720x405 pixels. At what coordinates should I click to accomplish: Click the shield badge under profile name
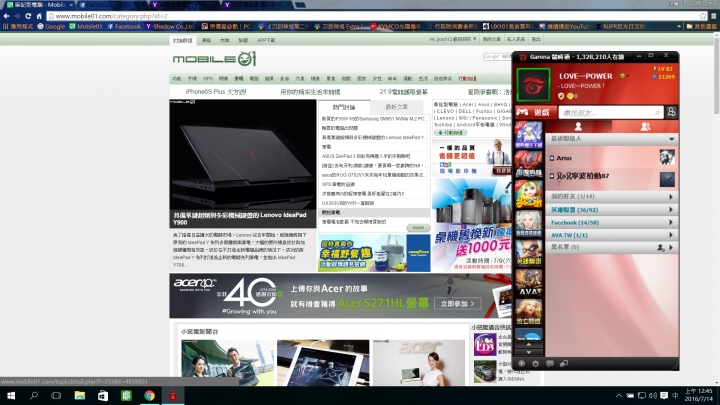click(561, 96)
